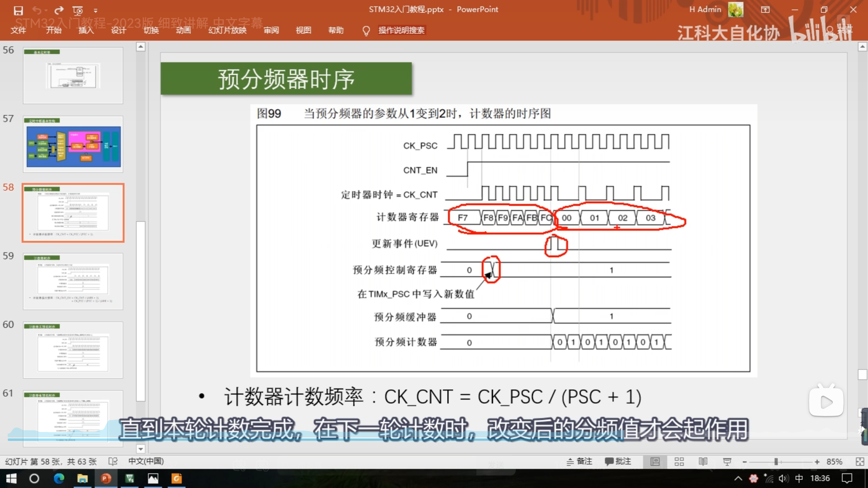
Task: Open Customize Quick Access Toolbar dropdown
Action: pyautogui.click(x=96, y=11)
